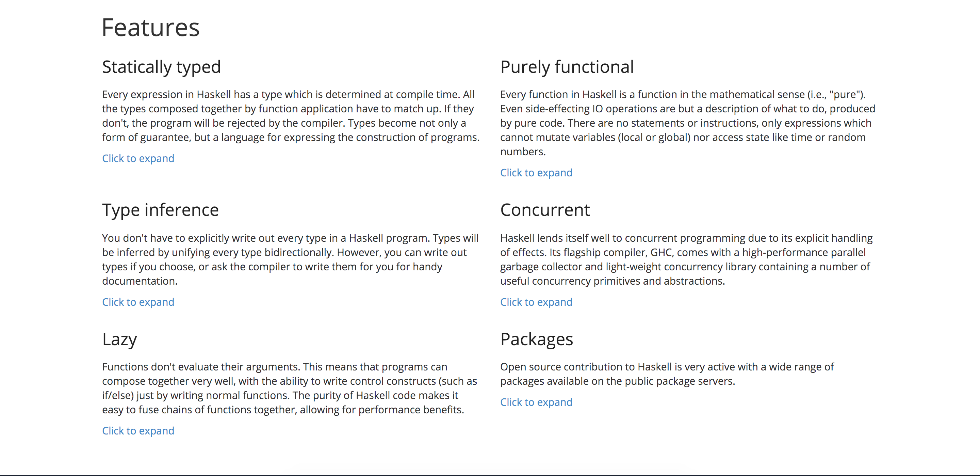
Task: Expand the Statically typed section
Action: [x=138, y=158]
